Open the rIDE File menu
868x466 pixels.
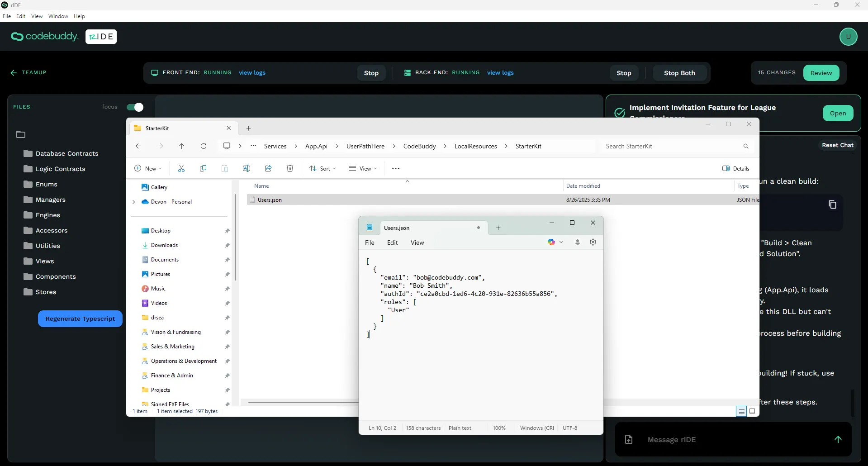click(7, 16)
